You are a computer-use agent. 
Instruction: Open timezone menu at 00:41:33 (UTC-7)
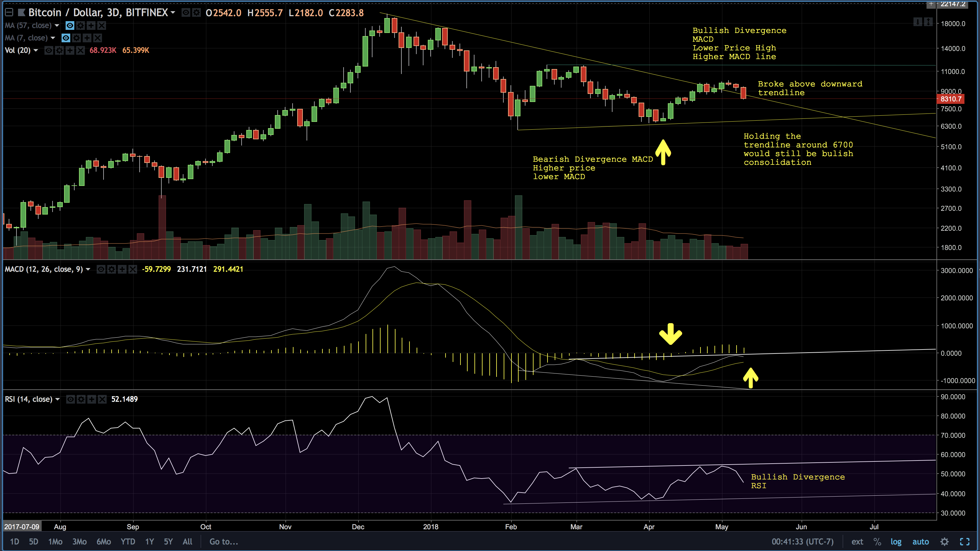802,541
